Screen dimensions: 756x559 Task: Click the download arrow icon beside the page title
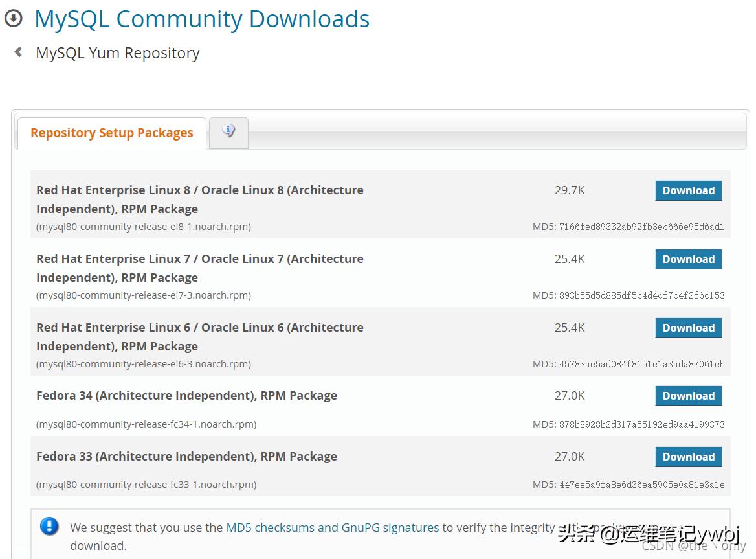(x=14, y=18)
